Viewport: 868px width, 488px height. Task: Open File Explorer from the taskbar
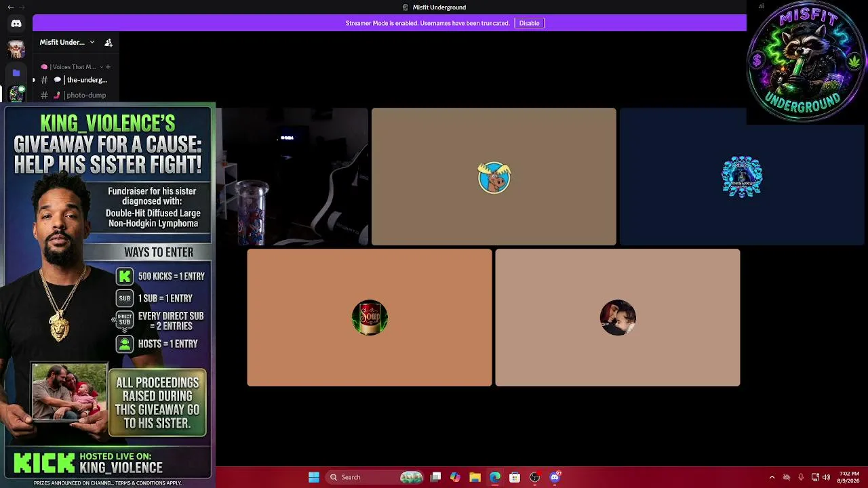coord(475,477)
